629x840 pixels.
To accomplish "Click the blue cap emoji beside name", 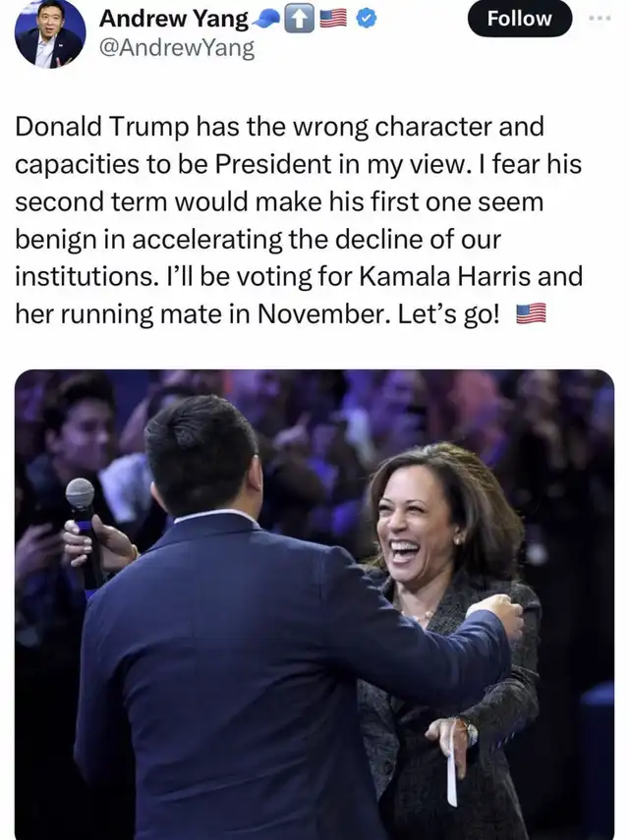I will tap(265, 20).
